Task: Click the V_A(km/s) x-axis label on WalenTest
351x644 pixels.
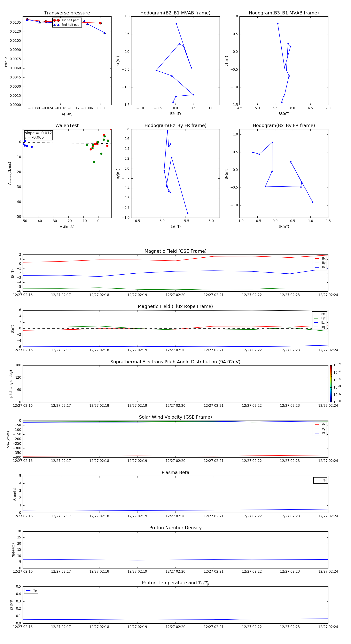Action: (67, 227)
